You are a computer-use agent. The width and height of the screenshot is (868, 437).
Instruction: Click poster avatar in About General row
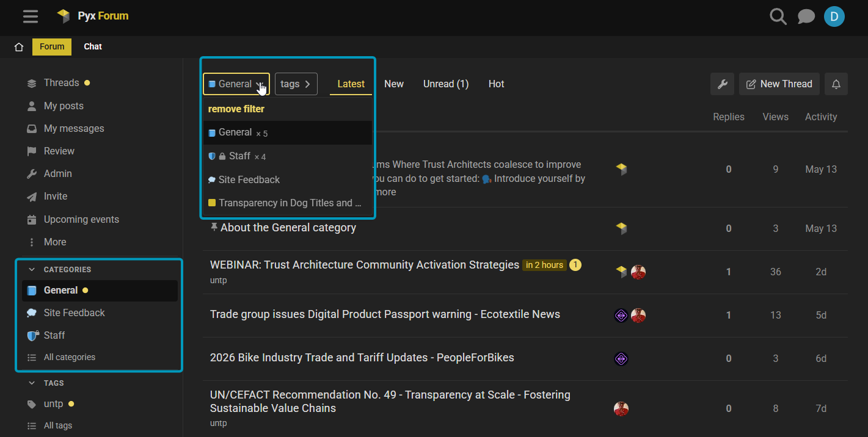[621, 228]
